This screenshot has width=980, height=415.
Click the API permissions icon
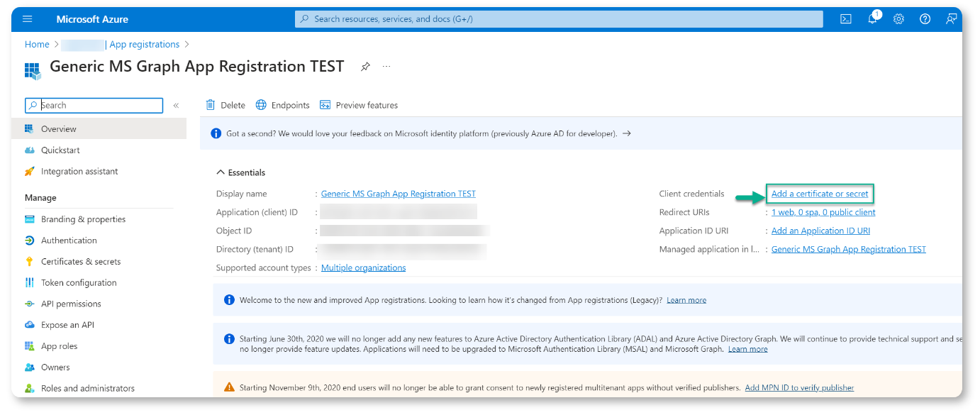(29, 304)
